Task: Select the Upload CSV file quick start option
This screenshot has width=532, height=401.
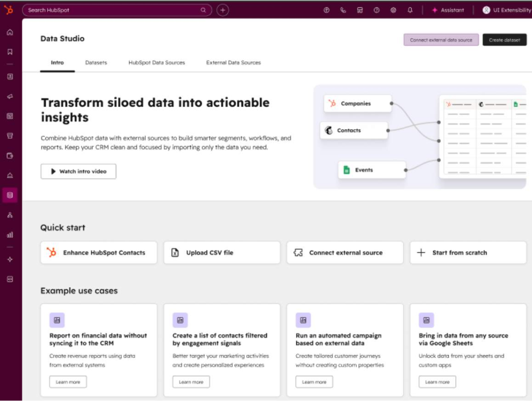Action: (222, 252)
